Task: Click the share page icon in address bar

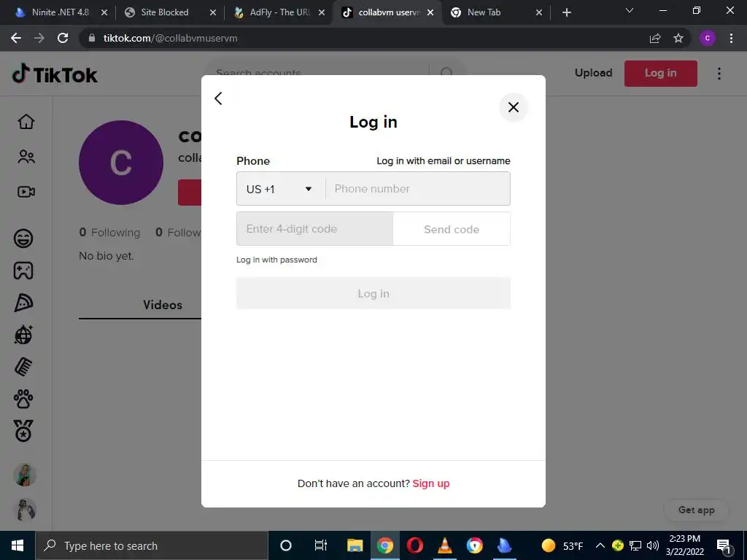Action: point(655,38)
